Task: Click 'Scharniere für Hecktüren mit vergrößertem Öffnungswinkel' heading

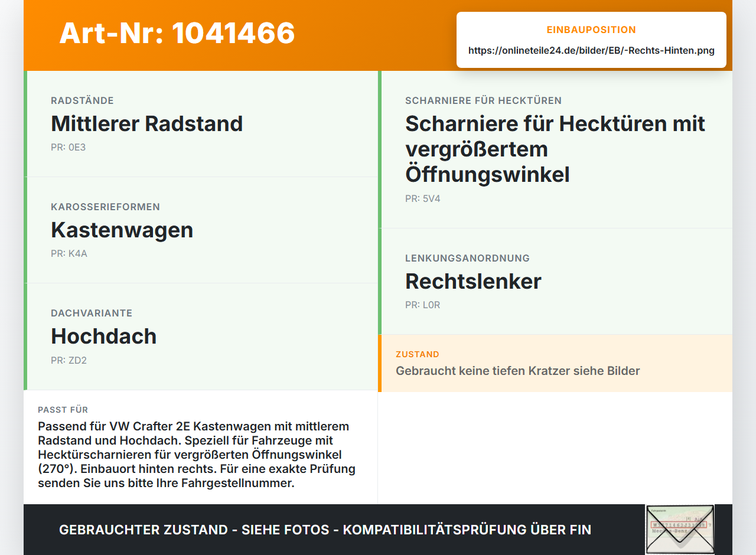Action: 555,149
